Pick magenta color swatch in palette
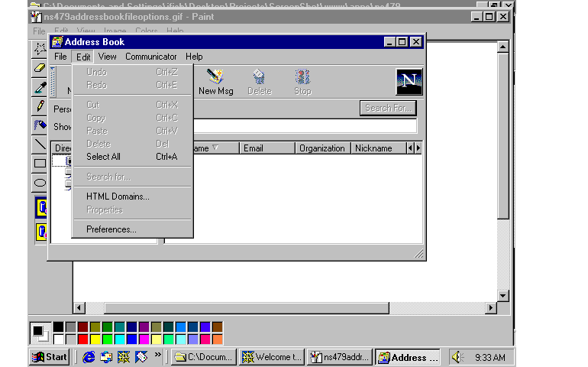This screenshot has height=367, width=588. 144,339
